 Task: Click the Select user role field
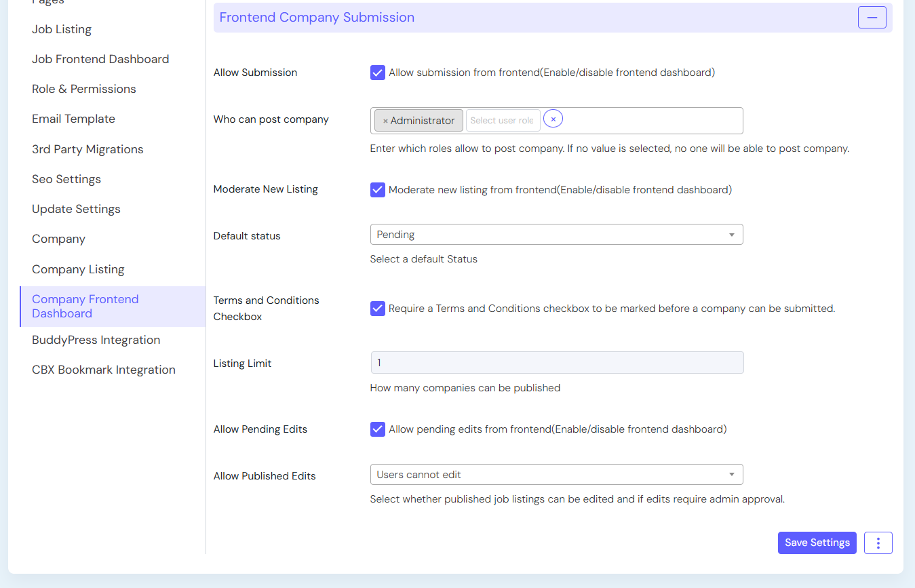click(503, 121)
